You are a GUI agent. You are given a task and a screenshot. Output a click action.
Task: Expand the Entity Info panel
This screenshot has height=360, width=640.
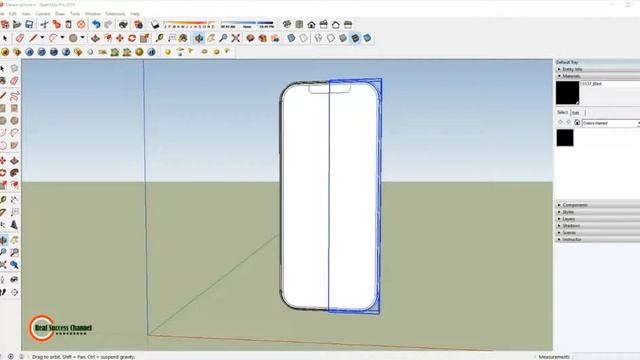coord(598,69)
